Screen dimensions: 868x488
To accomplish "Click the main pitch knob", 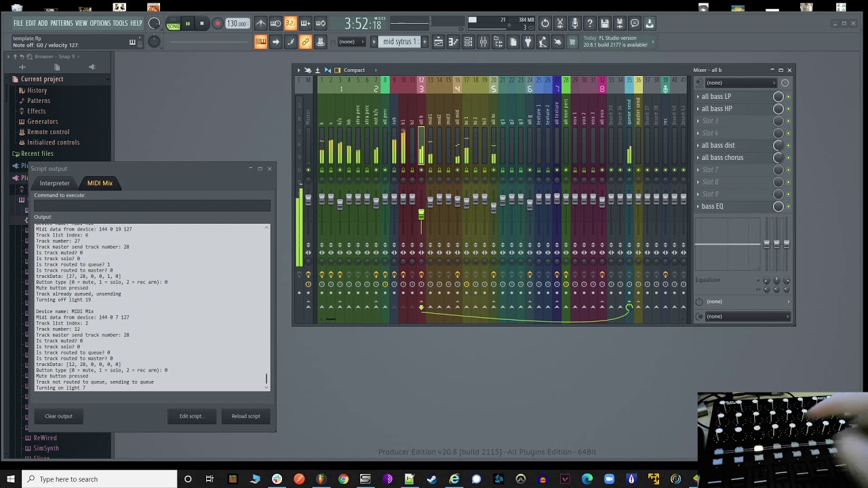I will (154, 42).
